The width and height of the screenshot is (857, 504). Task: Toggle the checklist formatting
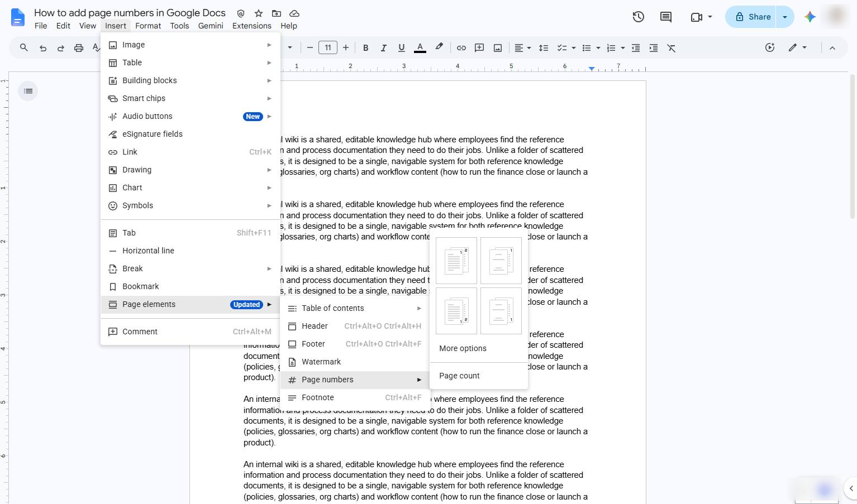coord(563,48)
